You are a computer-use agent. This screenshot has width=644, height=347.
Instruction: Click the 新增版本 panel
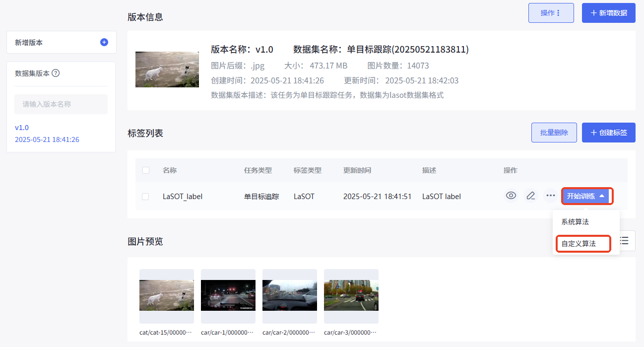tap(62, 42)
